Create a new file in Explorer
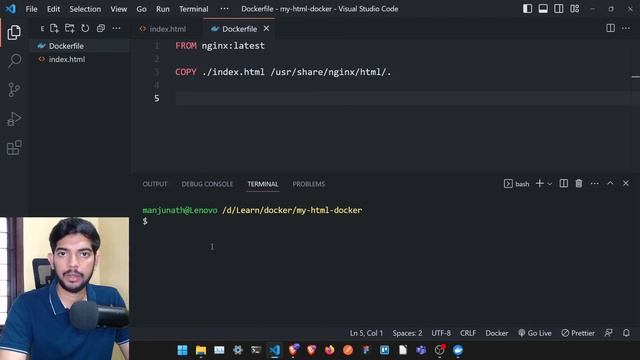 54,28
